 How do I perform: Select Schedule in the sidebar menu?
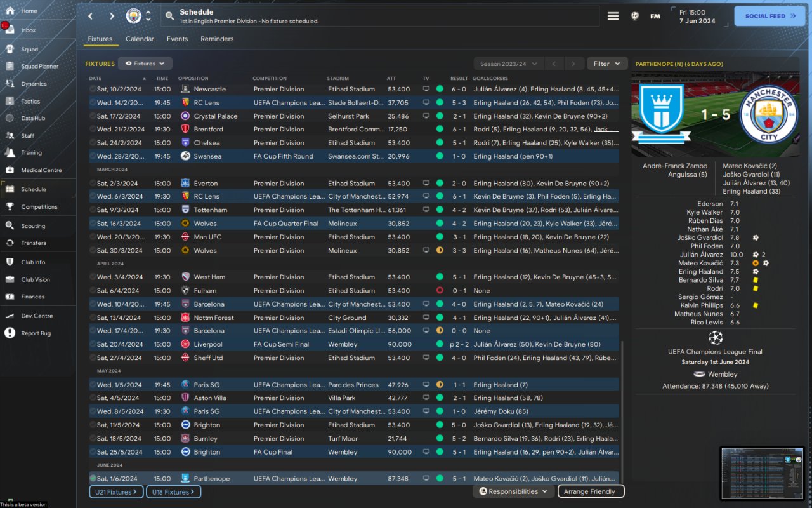click(x=34, y=189)
